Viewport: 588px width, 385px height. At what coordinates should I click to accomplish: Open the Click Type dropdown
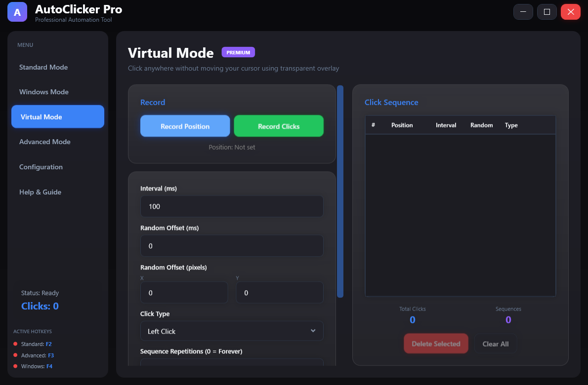tap(232, 331)
